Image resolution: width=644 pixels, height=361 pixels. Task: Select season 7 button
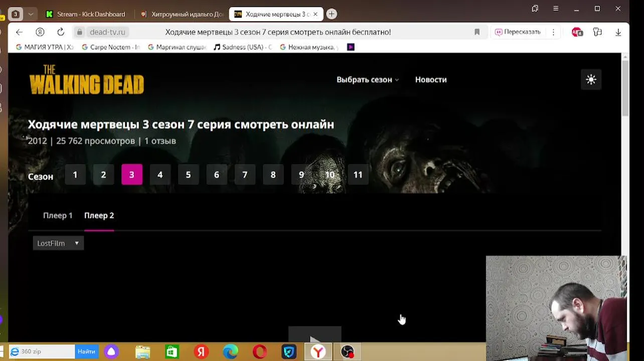(x=245, y=174)
